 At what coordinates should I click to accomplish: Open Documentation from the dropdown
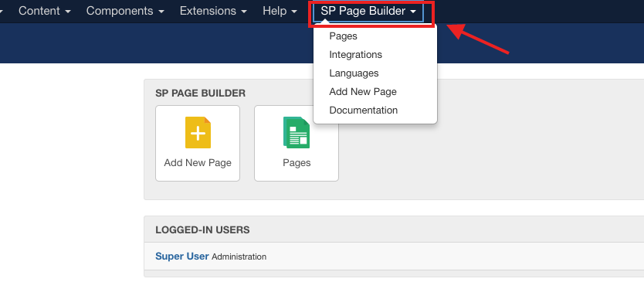click(364, 110)
